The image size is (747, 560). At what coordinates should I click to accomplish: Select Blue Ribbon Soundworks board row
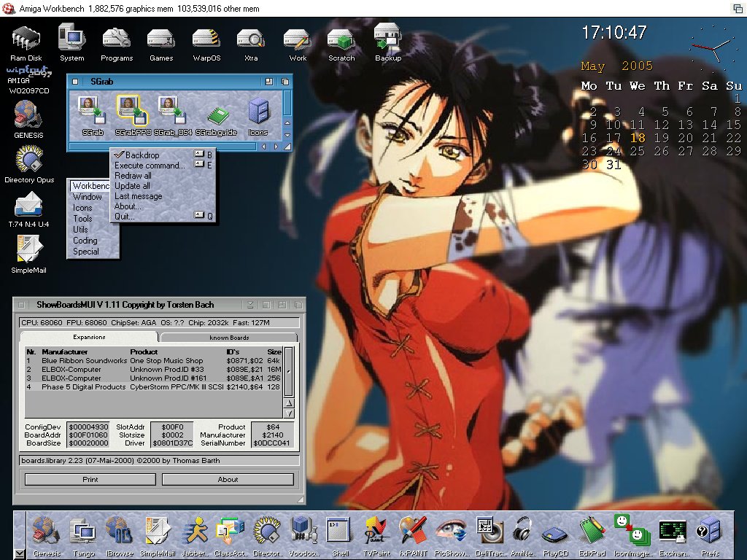tap(153, 361)
